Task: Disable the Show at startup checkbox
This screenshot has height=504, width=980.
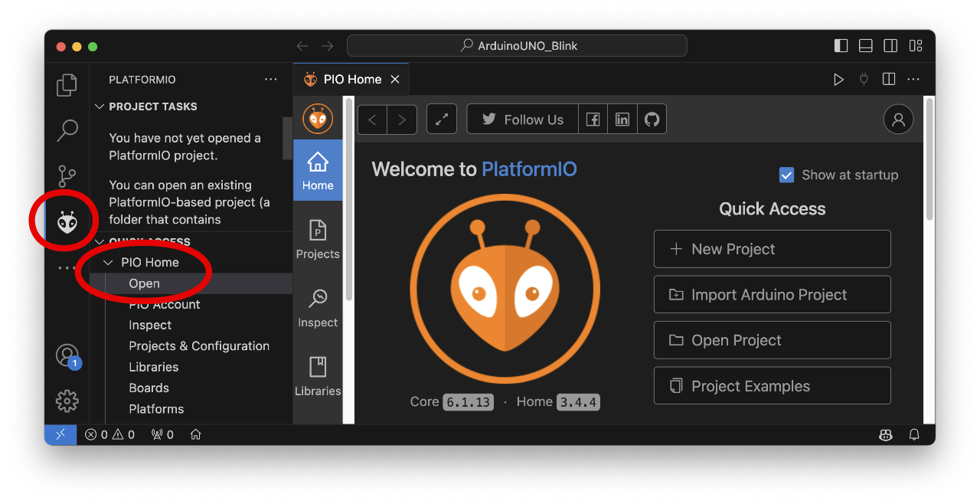Action: 786,175
